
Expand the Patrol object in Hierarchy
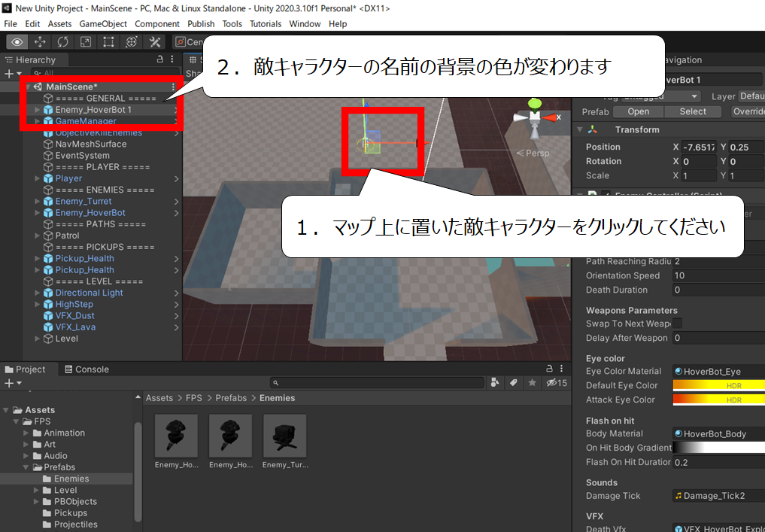(37, 236)
